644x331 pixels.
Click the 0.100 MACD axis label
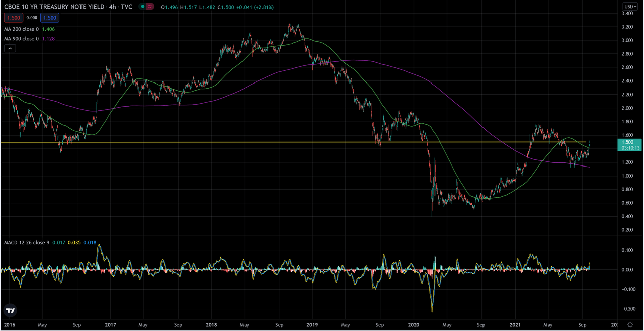point(627,250)
